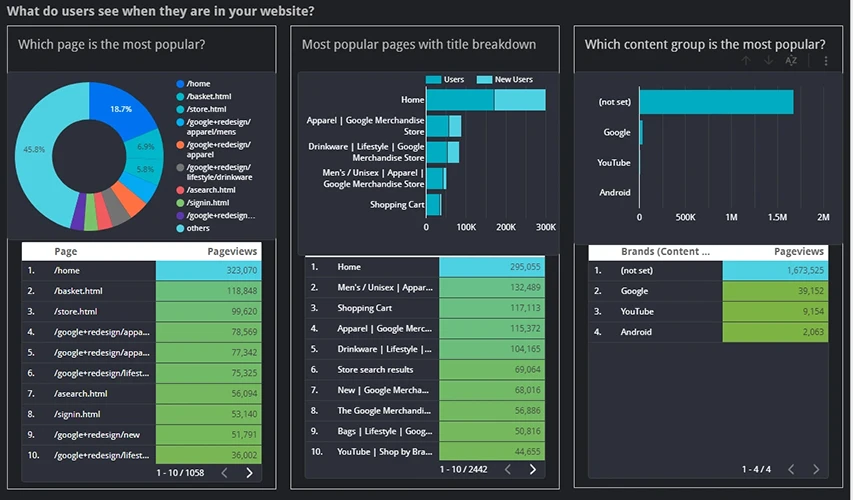This screenshot has height=500, width=853.
Task: Click the Home bar in the title breakdown chart
Action: pyautogui.click(x=486, y=100)
